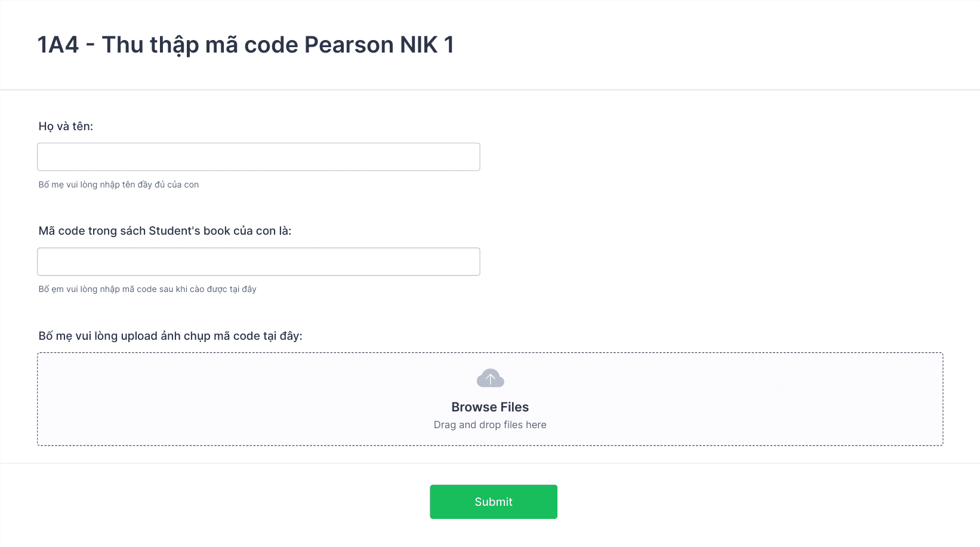
Task: Click the helper text about entering the scratched code
Action: tap(147, 289)
